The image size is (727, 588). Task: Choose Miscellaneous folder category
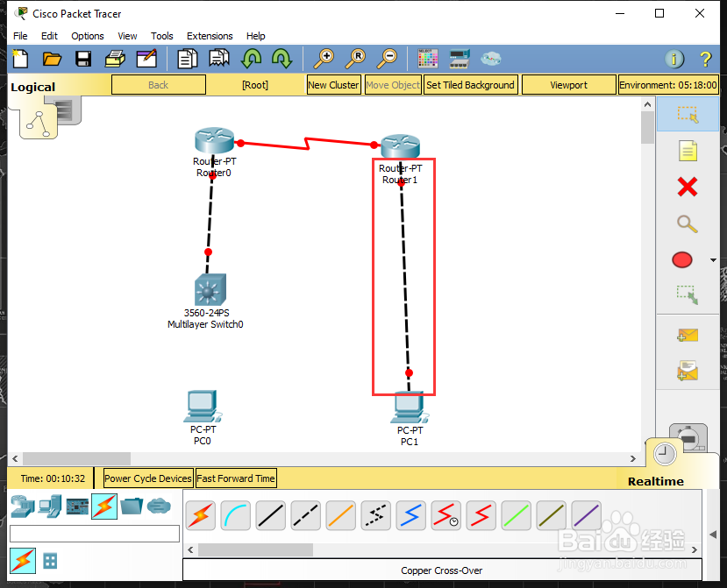[x=132, y=506]
